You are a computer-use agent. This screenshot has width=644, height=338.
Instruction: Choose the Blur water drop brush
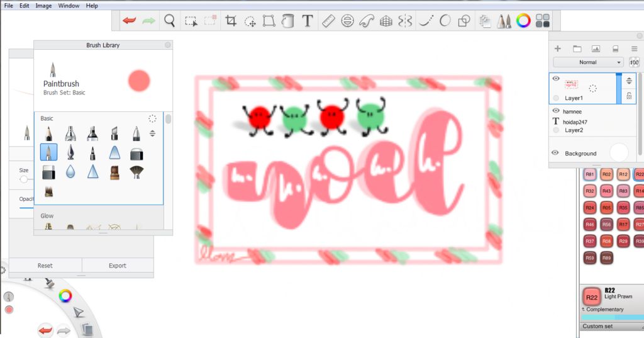70,172
